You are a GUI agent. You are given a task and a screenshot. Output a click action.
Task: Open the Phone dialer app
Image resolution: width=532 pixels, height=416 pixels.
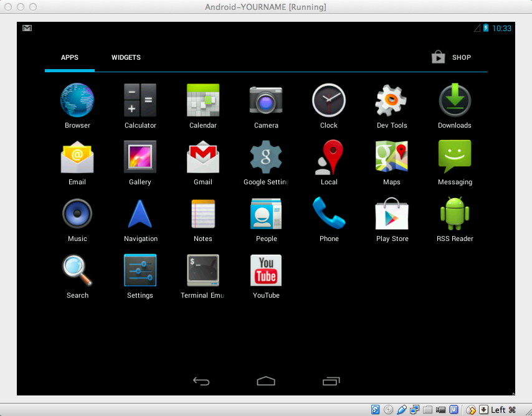[x=329, y=220]
